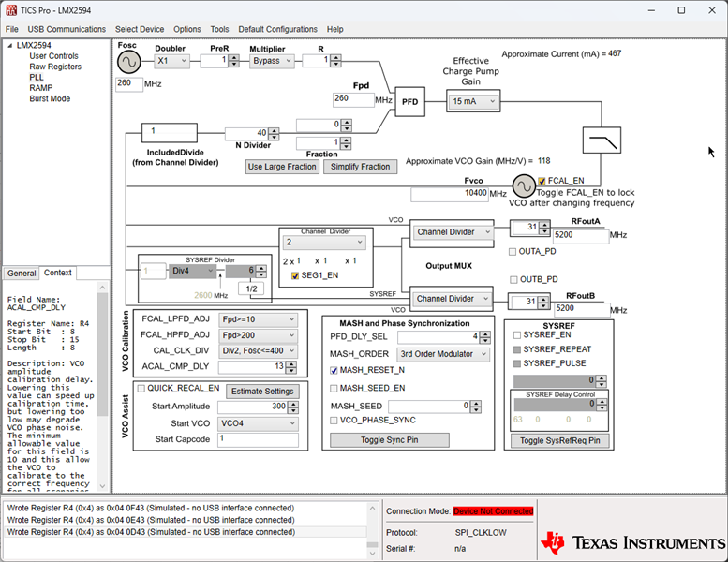Click the MASH_SEED value field
Viewport: 728px width, 562px height.
point(429,407)
